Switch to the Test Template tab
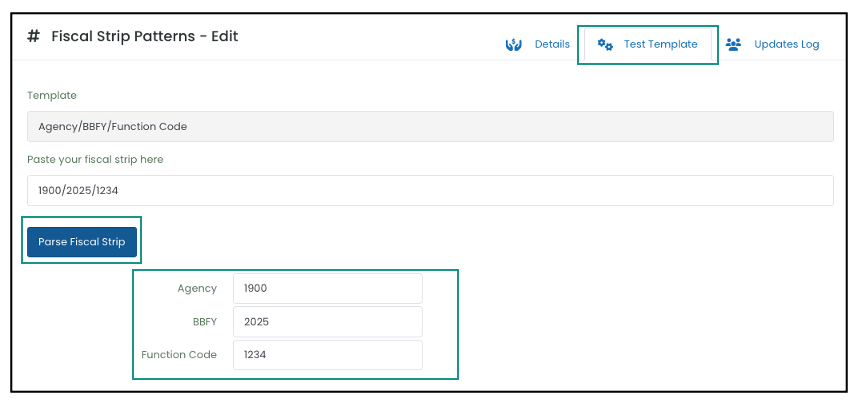The height and width of the screenshot is (401, 855). click(x=648, y=44)
